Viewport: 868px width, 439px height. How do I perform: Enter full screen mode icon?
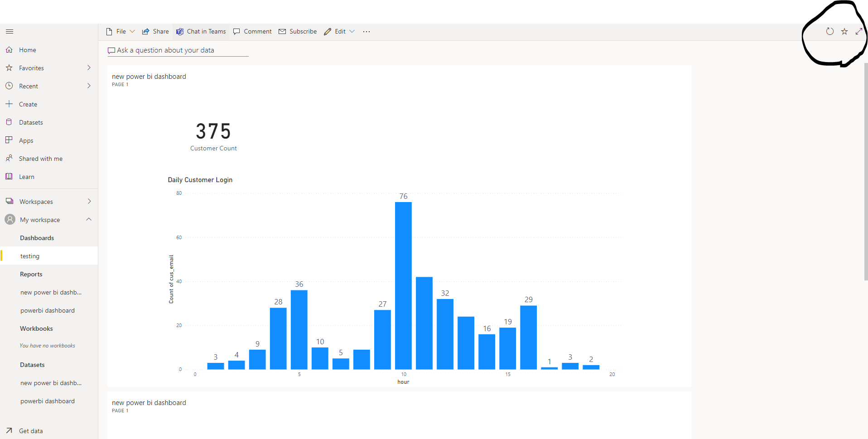pos(859,31)
